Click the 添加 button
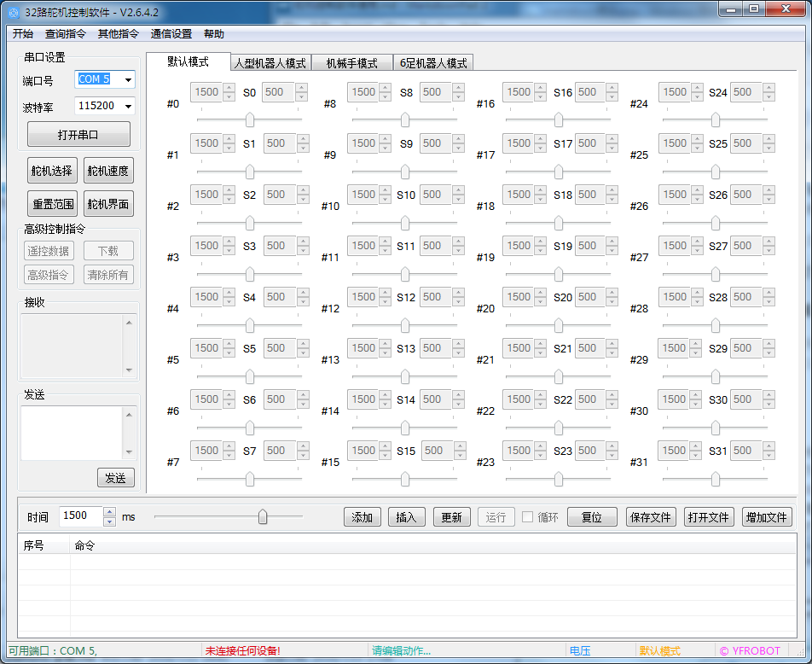Image resolution: width=812 pixels, height=664 pixels. click(362, 517)
